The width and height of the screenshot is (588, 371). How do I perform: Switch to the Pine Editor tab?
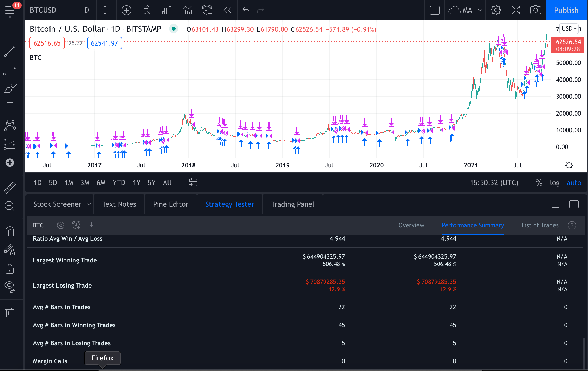pyautogui.click(x=171, y=204)
